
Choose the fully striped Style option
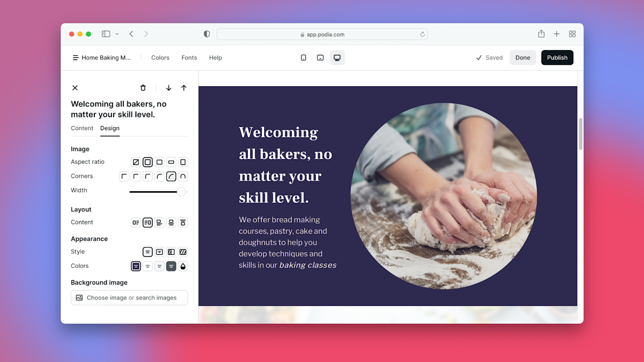point(182,252)
